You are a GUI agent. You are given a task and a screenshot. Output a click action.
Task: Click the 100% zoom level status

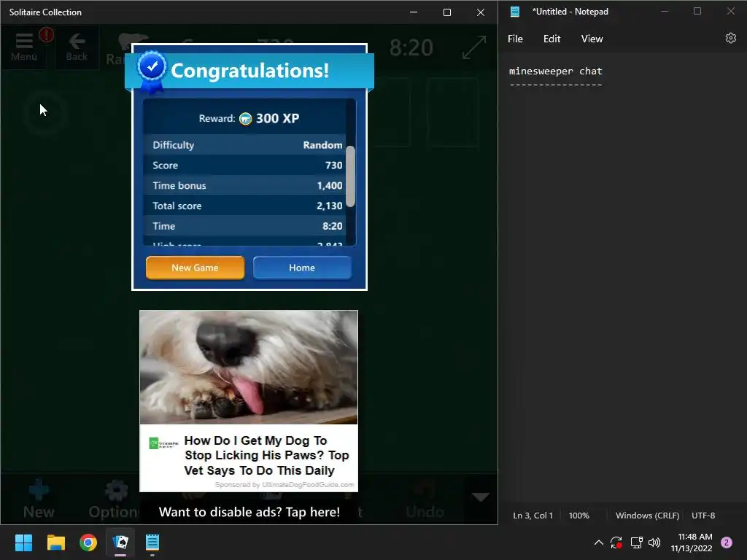click(x=578, y=516)
